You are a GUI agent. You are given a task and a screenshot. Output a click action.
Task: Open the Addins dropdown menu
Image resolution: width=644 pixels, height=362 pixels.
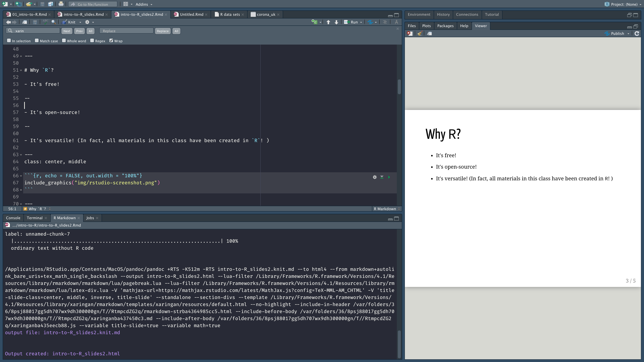coord(144,4)
